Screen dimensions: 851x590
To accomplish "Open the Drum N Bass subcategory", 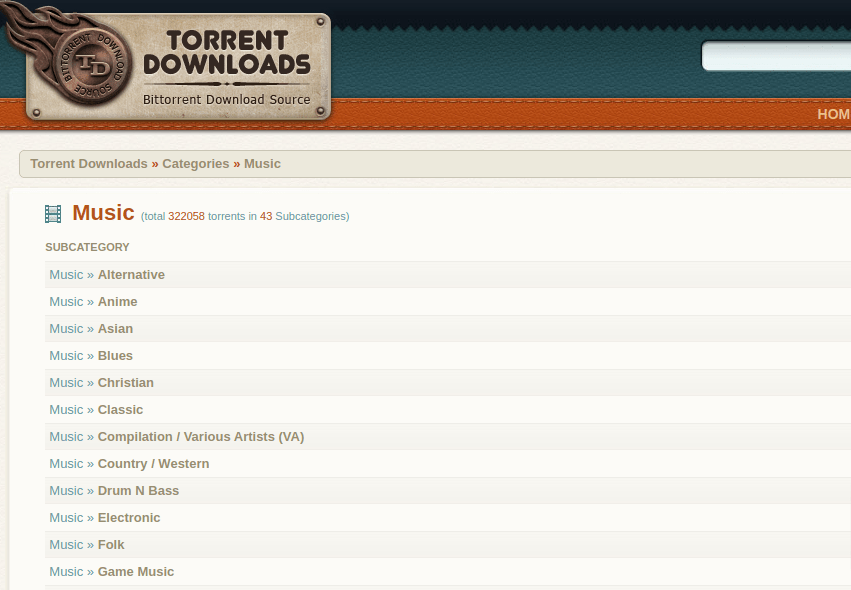I will [138, 491].
